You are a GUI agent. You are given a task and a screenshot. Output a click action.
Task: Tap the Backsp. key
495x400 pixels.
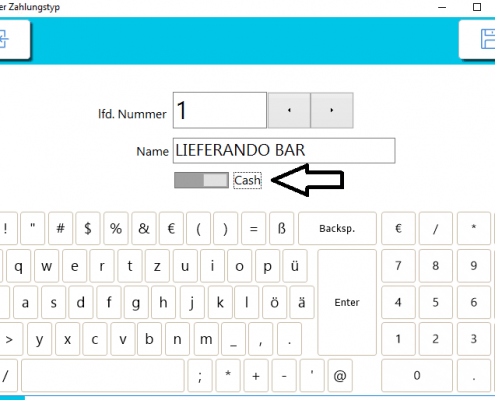[337, 228]
